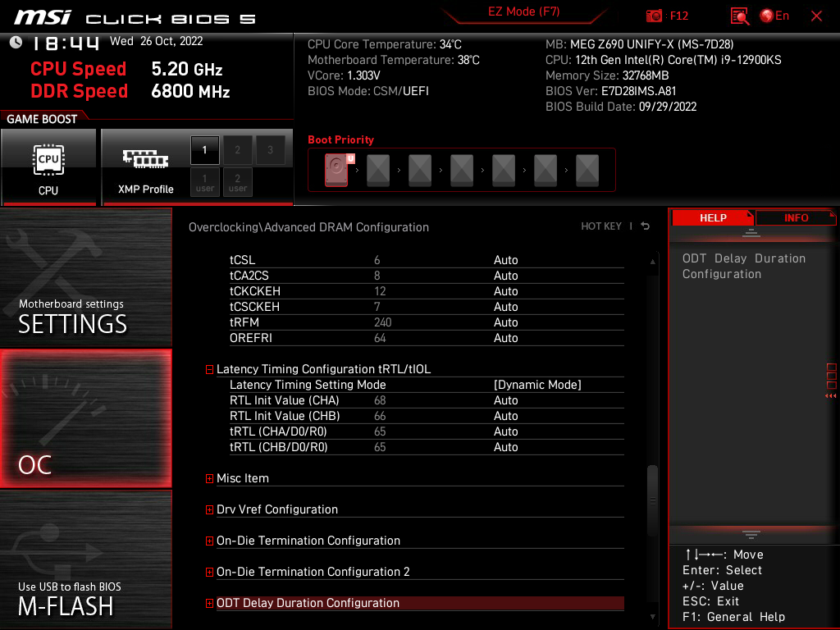The width and height of the screenshot is (840, 630).
Task: Select RTL Init Value (CHB) Auto field
Action: tap(505, 416)
